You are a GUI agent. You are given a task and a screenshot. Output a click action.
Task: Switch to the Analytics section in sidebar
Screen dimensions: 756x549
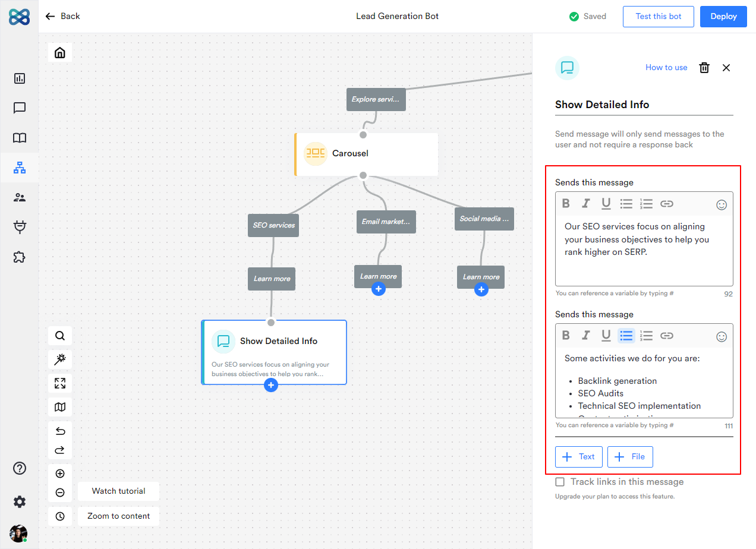[20, 78]
